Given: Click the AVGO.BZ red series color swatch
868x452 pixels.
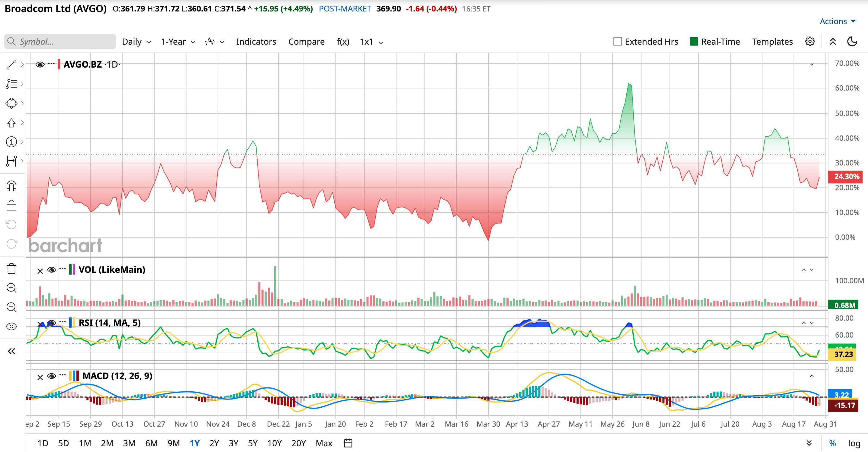Looking at the screenshot, I should 59,64.
